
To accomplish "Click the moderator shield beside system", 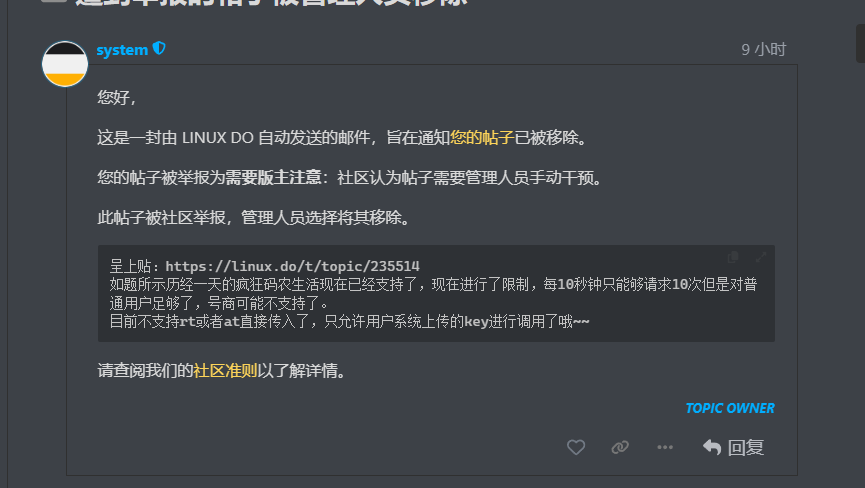I will click(159, 49).
